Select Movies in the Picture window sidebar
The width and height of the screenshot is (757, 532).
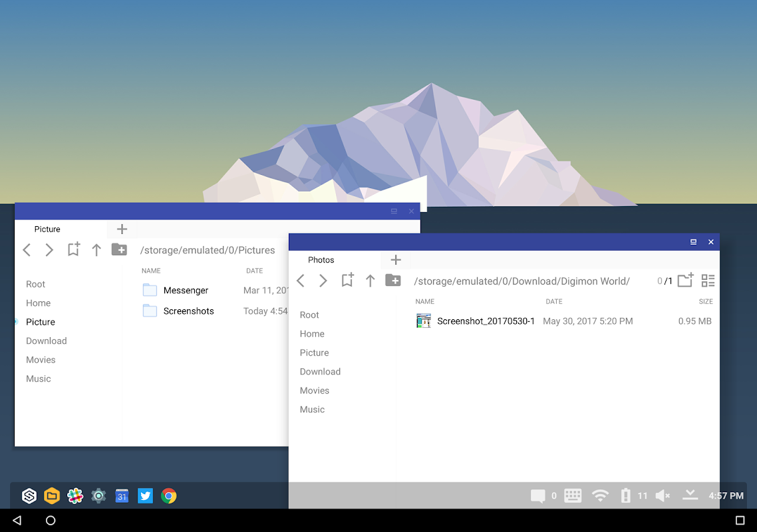[41, 360]
